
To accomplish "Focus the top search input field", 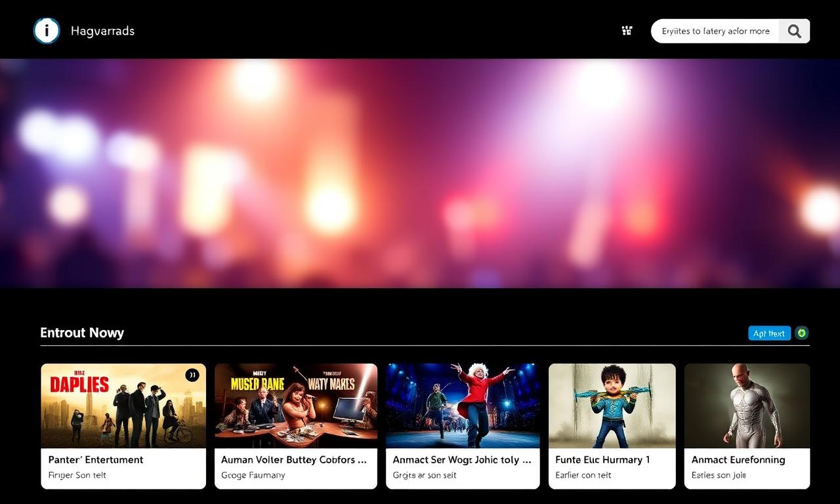I will pos(715,31).
